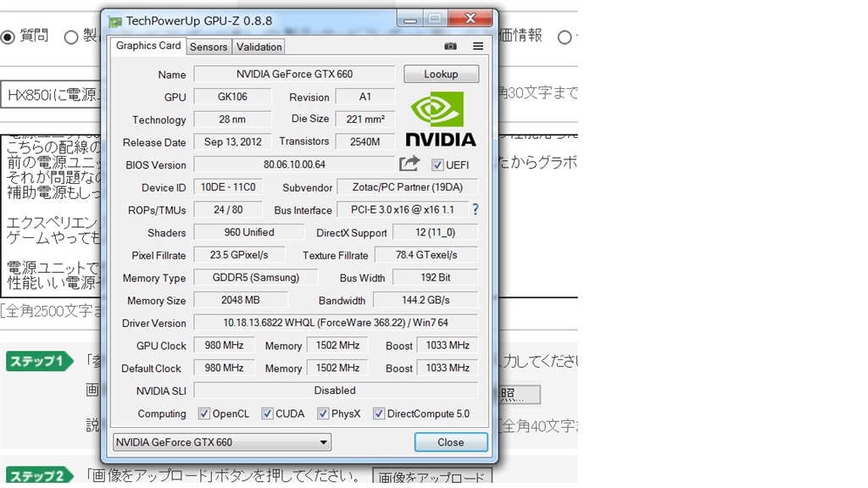Screen dimensions: 868x488
Task: Click the Memory Type value GDDR5 (Samsung)
Action: 256,278
